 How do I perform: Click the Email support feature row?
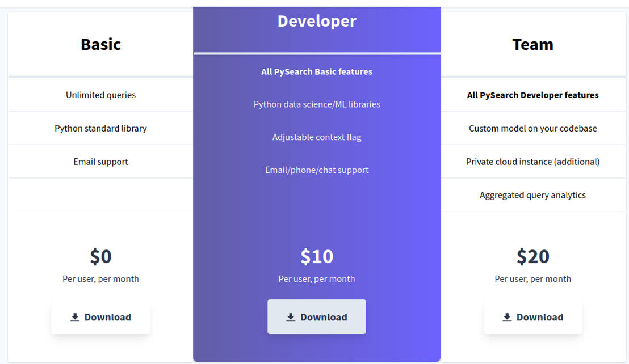(x=100, y=161)
